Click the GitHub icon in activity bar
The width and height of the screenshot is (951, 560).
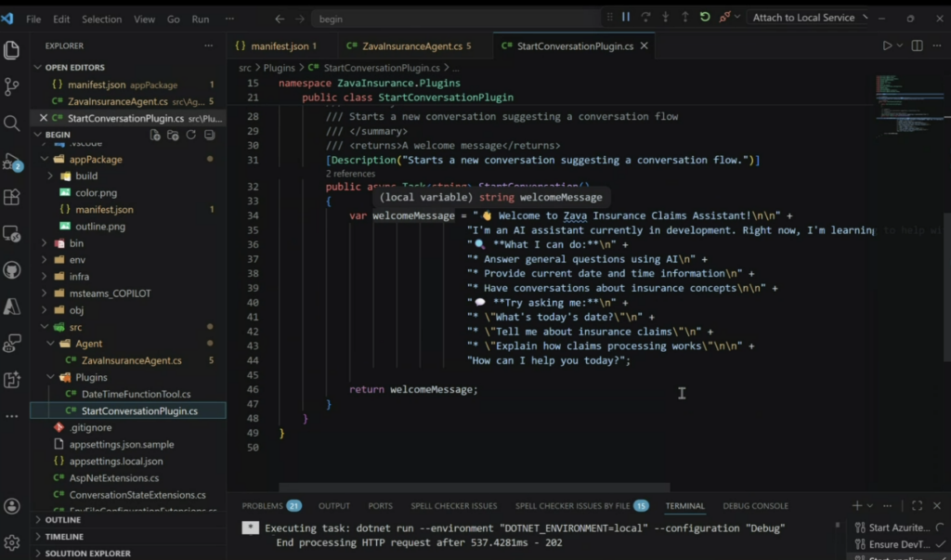coord(12,270)
